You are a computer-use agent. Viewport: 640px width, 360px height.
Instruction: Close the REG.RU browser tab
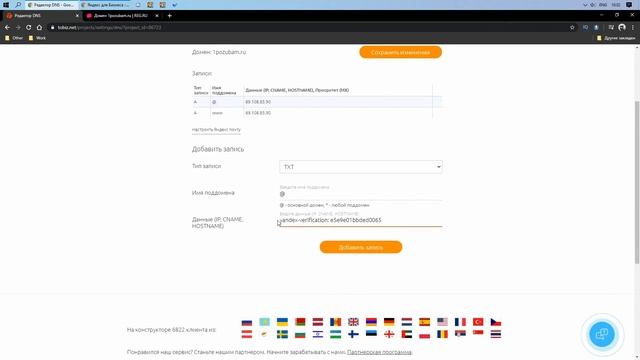(x=157, y=16)
